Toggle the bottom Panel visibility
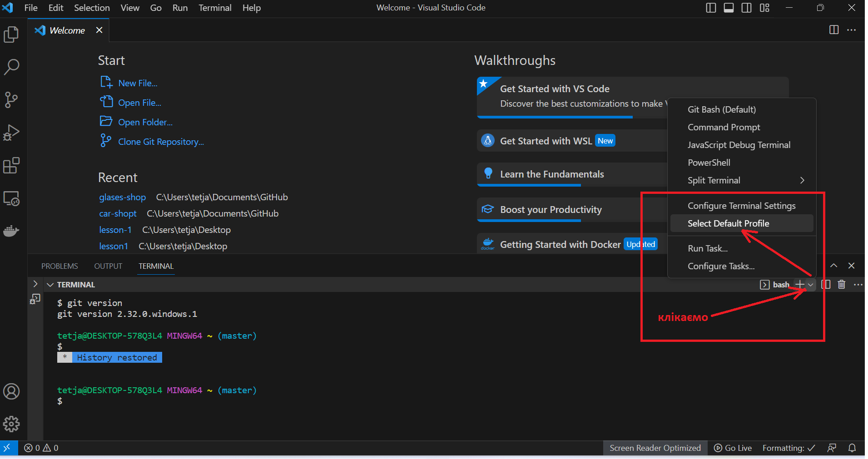Screen dimensions: 868x459 tap(729, 8)
